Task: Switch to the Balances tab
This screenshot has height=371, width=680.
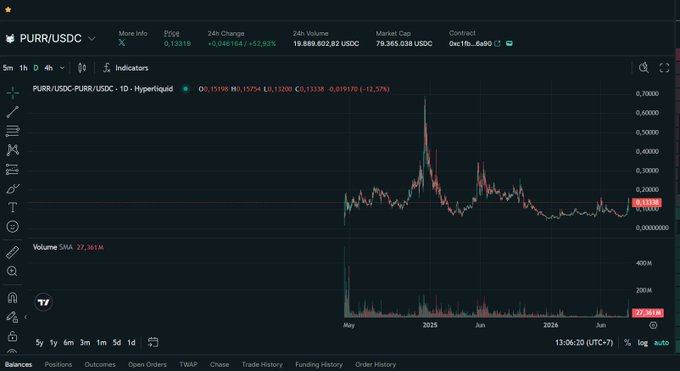Action: pyautogui.click(x=18, y=364)
